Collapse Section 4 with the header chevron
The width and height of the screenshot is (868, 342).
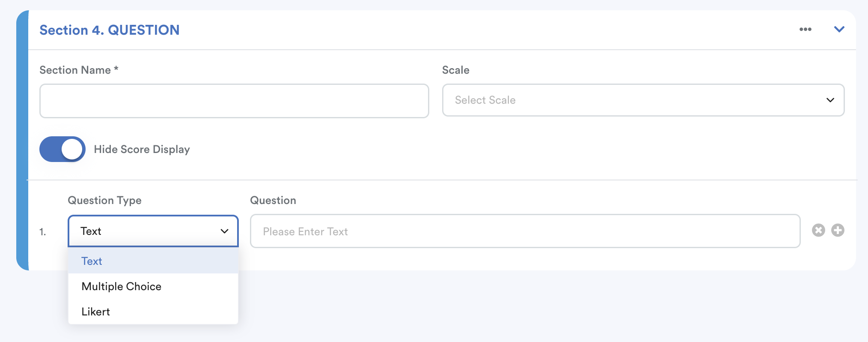[x=839, y=30]
